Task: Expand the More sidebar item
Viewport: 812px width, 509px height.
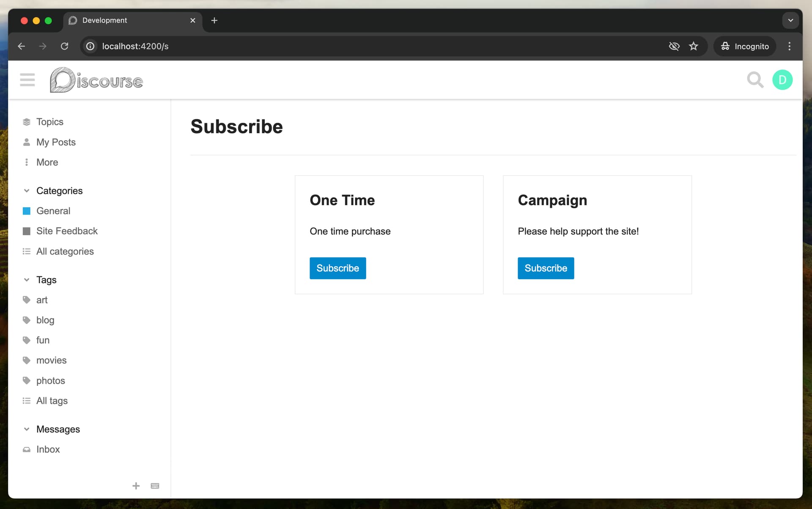Action: click(x=47, y=162)
